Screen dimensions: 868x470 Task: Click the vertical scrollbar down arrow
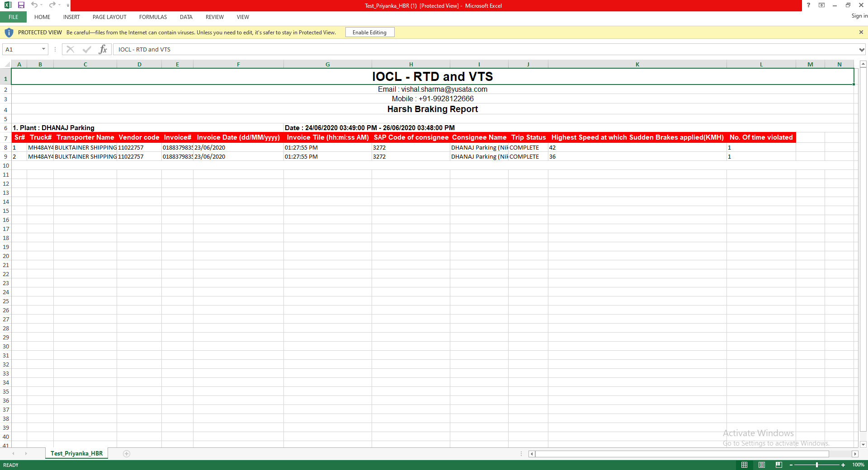[x=863, y=445]
